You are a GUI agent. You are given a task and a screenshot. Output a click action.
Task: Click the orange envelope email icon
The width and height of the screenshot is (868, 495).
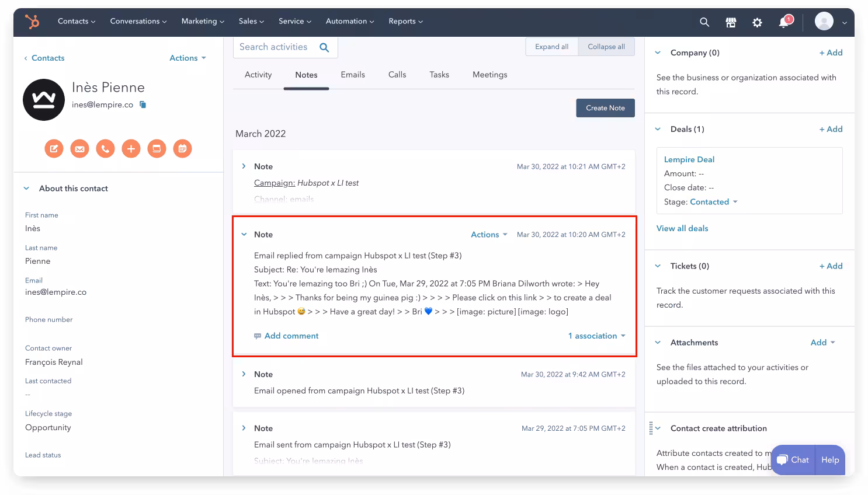click(x=79, y=149)
